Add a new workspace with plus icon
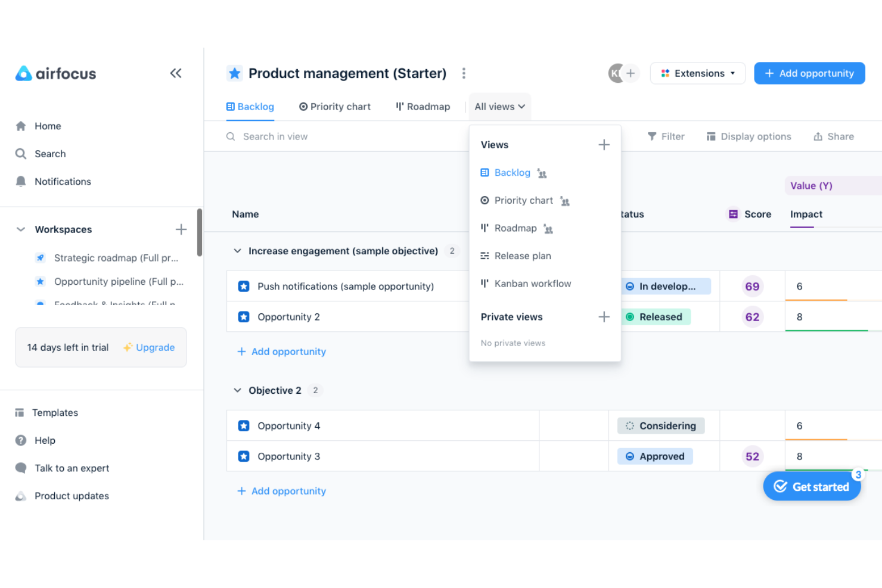The width and height of the screenshot is (882, 588). (x=181, y=229)
